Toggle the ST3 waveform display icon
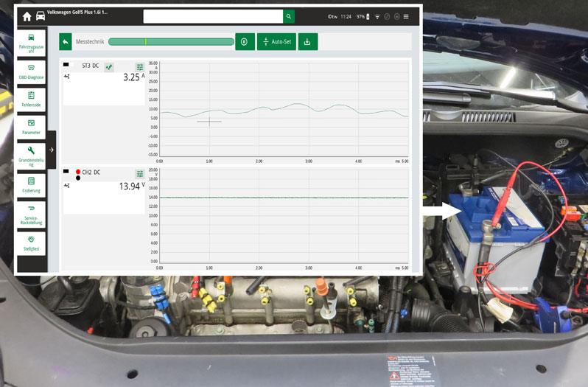Image resolution: width=588 pixels, height=387 pixels. point(109,67)
